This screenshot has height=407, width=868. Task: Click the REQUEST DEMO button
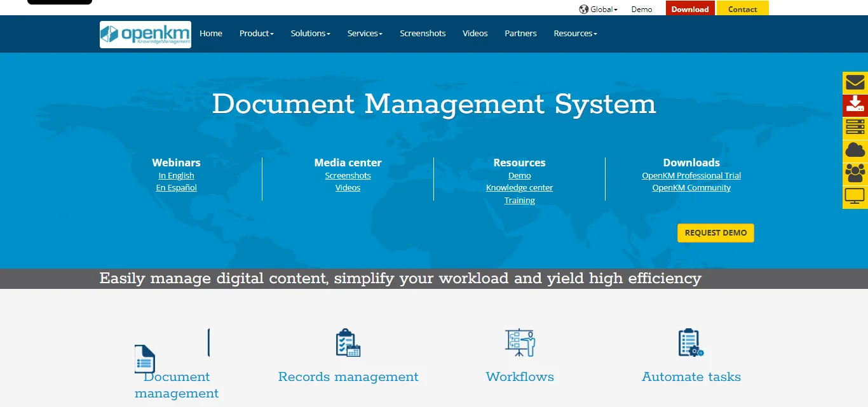coord(715,233)
